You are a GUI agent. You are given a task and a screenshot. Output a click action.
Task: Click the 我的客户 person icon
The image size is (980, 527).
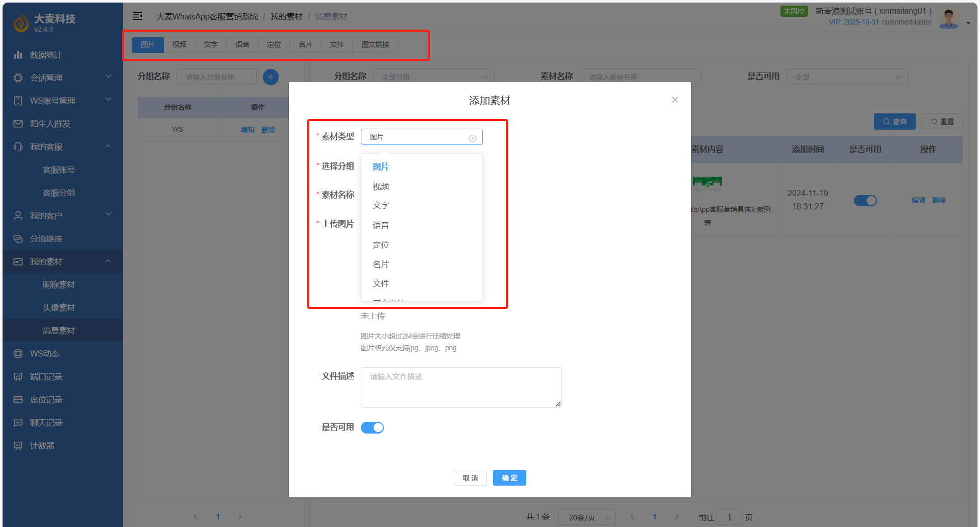coord(18,215)
